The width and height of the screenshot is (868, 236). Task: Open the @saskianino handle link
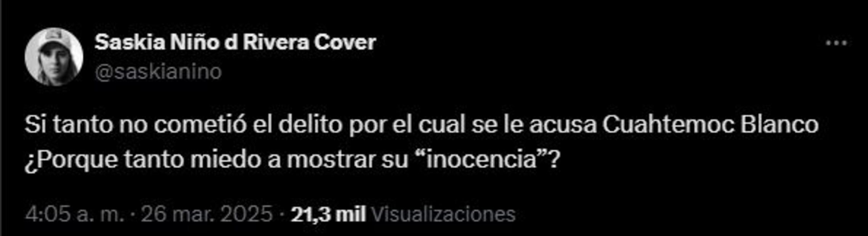coord(158,72)
